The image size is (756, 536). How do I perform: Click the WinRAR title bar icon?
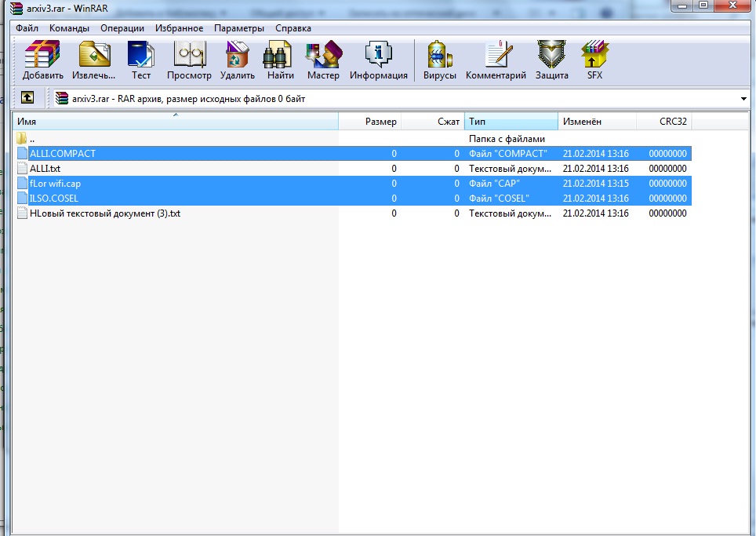click(16, 8)
